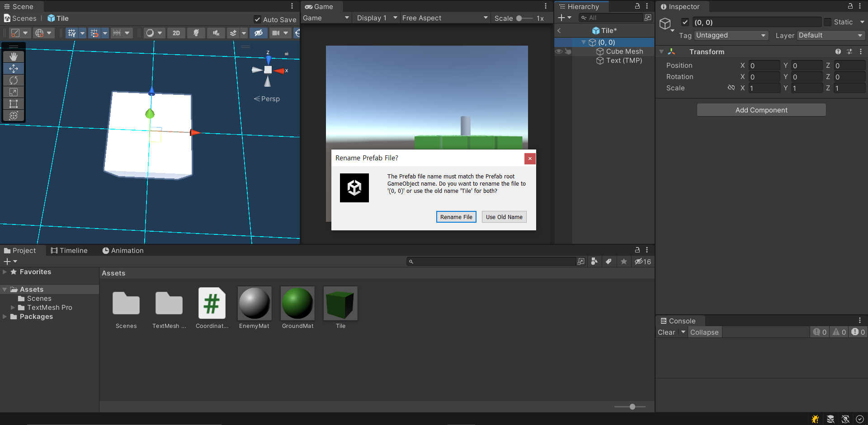Open Transform presets sliders icon
The image size is (868, 425).
[849, 52]
